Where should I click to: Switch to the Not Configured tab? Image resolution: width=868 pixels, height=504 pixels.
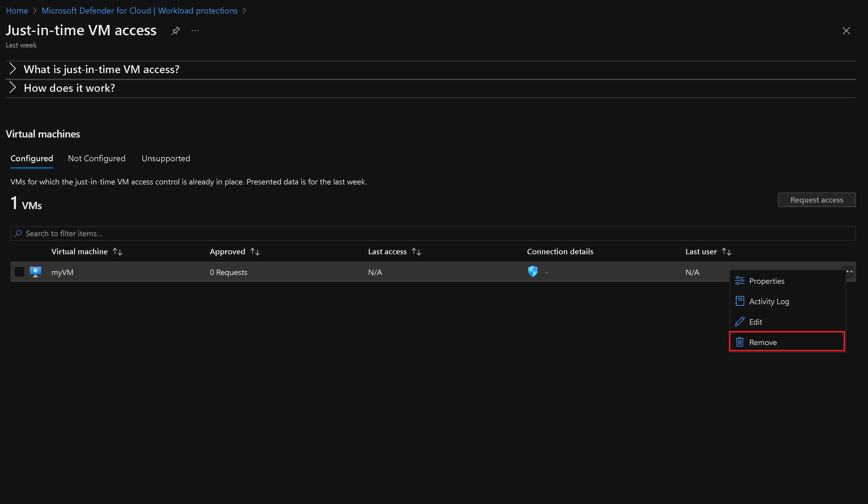[96, 158]
